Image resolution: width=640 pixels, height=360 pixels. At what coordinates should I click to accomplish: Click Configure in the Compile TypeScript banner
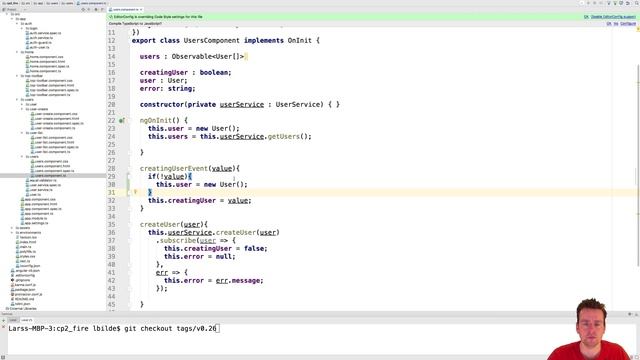click(x=628, y=24)
